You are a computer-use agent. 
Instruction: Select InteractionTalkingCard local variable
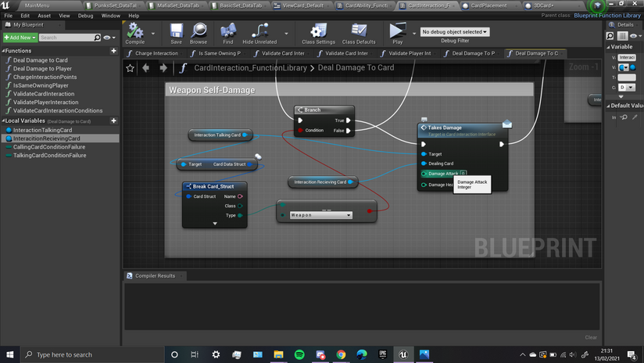pos(42,131)
